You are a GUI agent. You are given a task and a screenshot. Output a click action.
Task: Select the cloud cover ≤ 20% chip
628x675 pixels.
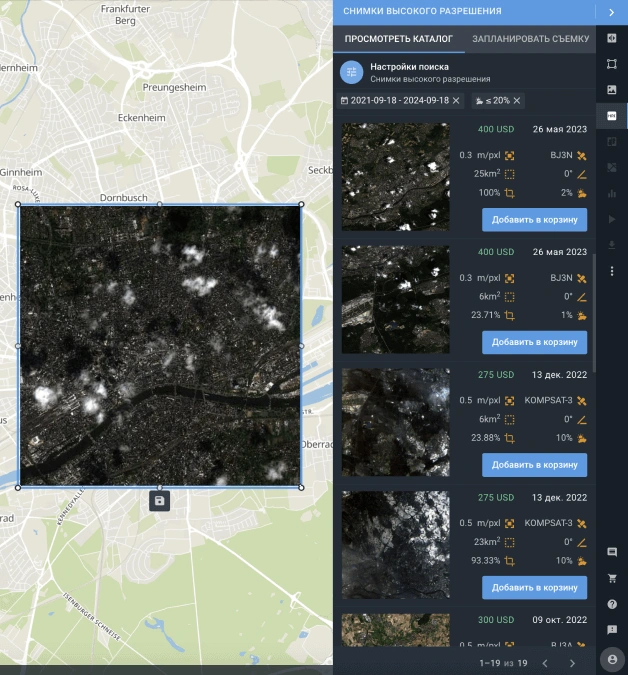click(x=498, y=101)
